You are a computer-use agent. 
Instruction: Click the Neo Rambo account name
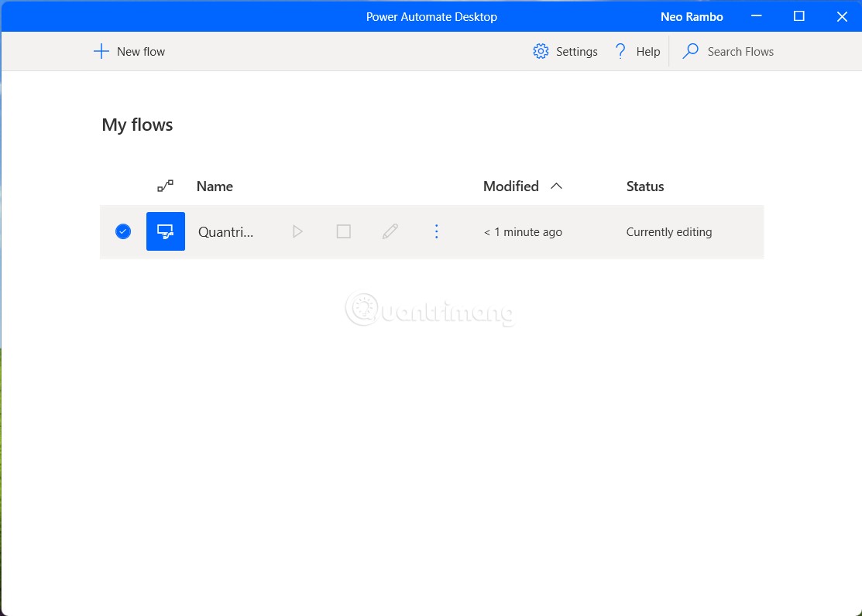click(692, 17)
